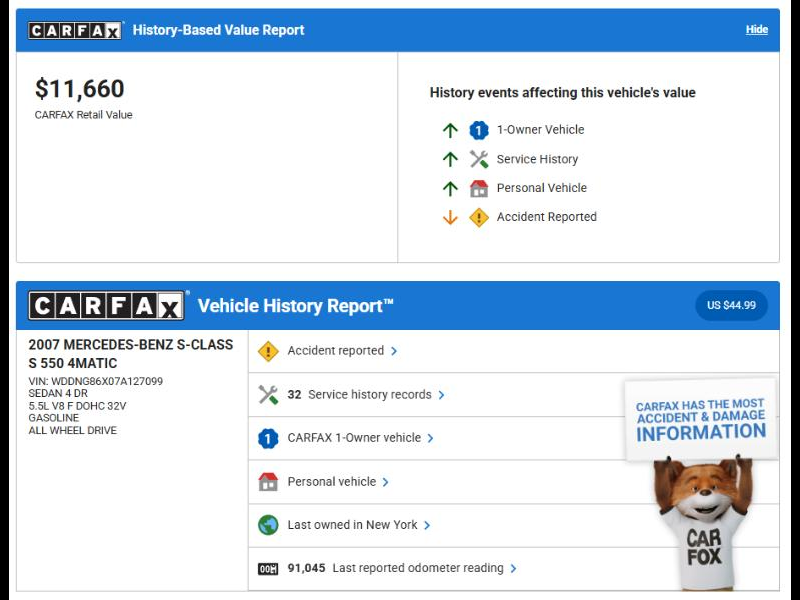The image size is (800, 600).
Task: Click the yellow warning icon beside Accident reported row
Action: pos(268,351)
